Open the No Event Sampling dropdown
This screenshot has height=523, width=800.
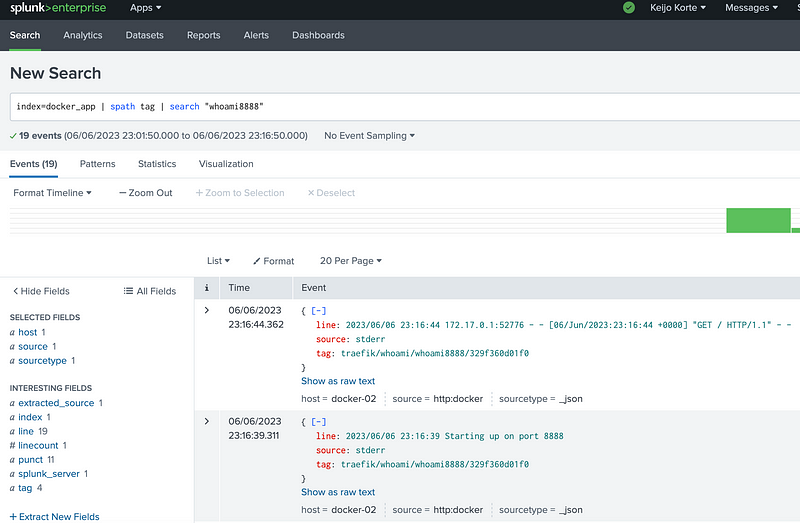pos(369,135)
